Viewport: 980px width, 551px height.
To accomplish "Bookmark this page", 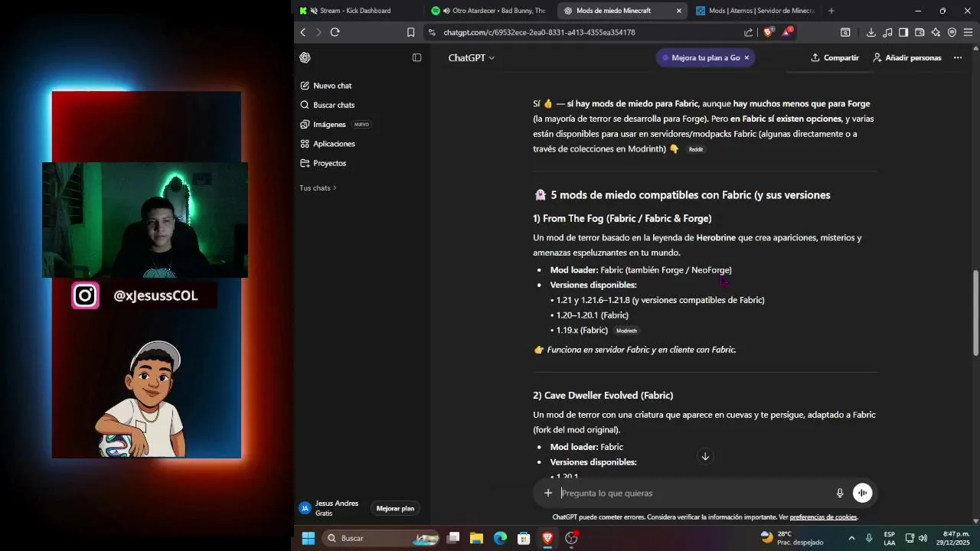I will click(x=410, y=32).
